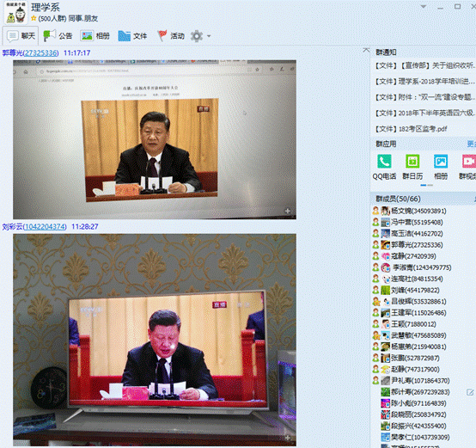Open the title bar dropdown triangle menu
Screen dimensions: 476x448
424,6
